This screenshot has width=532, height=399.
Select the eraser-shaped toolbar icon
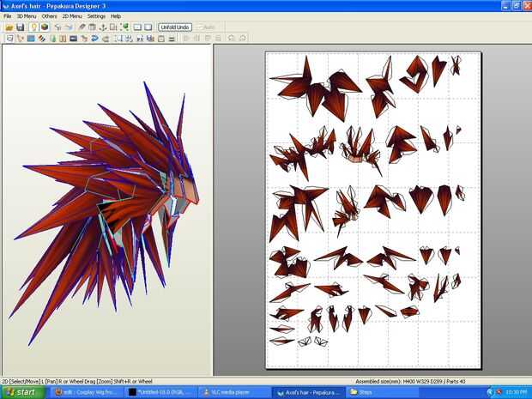pos(82,27)
